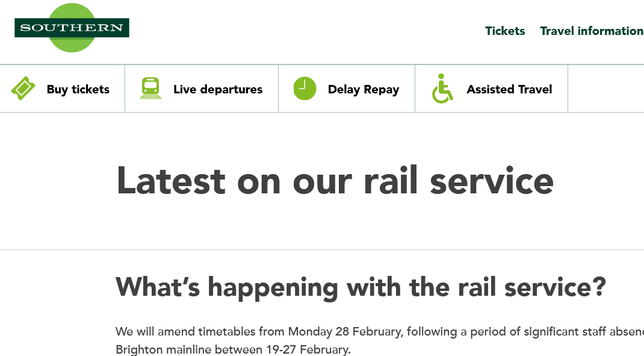
Task: Click the Southern logo wordmark
Action: [x=72, y=28]
